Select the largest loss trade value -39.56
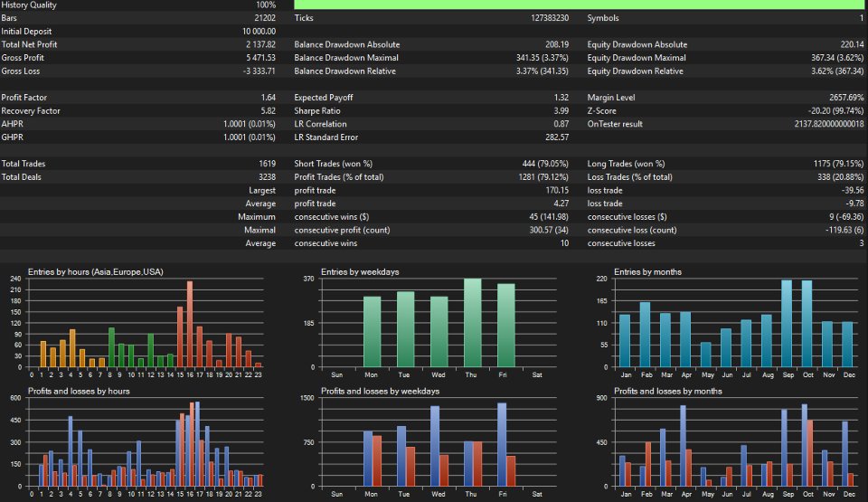 point(853,191)
